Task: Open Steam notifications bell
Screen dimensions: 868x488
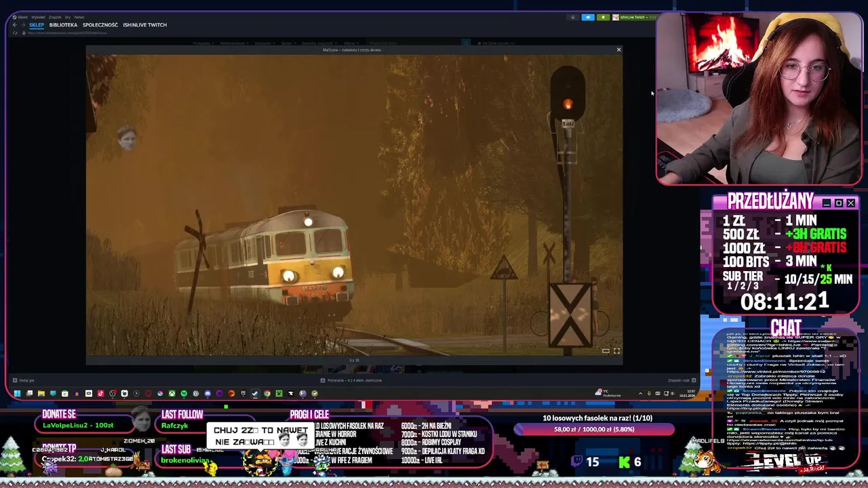Action: (x=603, y=18)
